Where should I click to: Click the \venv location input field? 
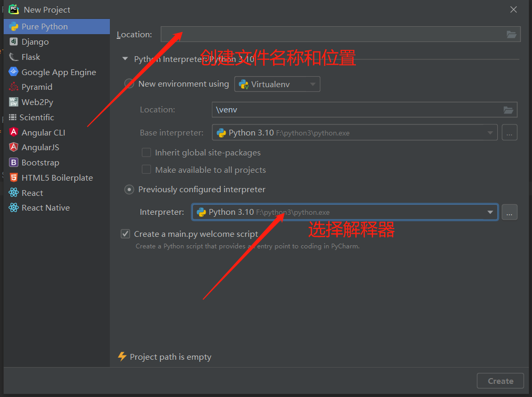pyautogui.click(x=364, y=110)
